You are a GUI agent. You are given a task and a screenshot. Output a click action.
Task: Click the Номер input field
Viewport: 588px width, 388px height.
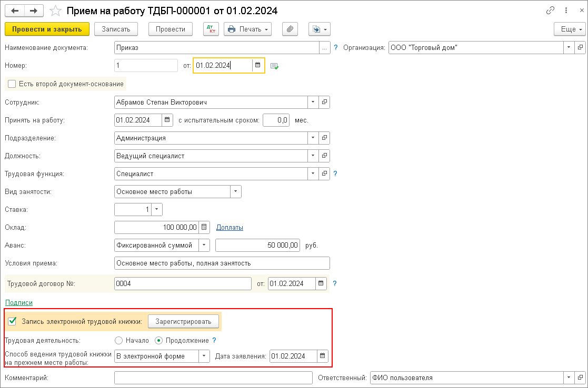[146, 66]
